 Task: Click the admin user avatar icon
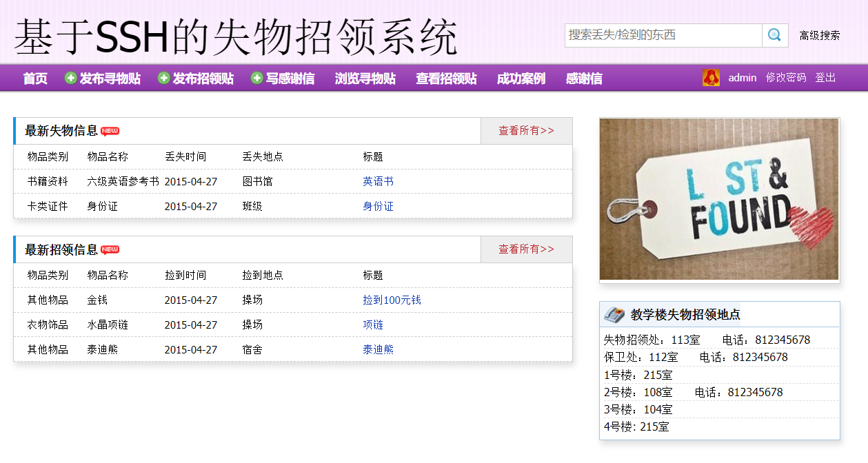[x=711, y=78]
